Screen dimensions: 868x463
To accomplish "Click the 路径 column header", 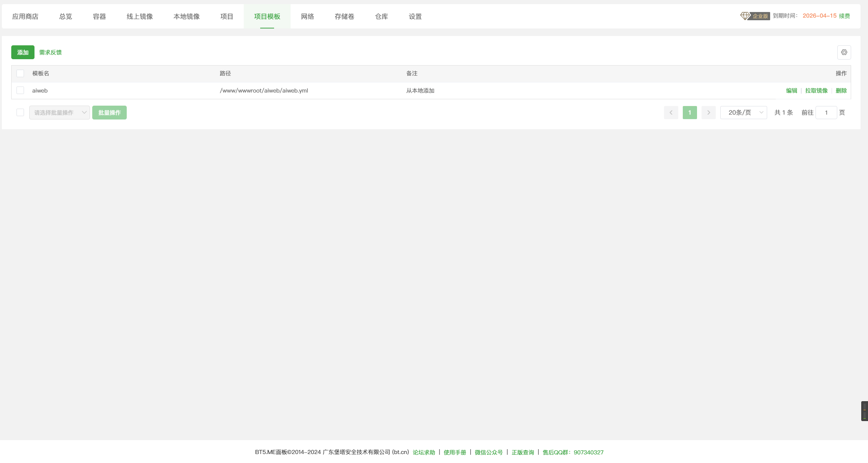I will [x=225, y=73].
